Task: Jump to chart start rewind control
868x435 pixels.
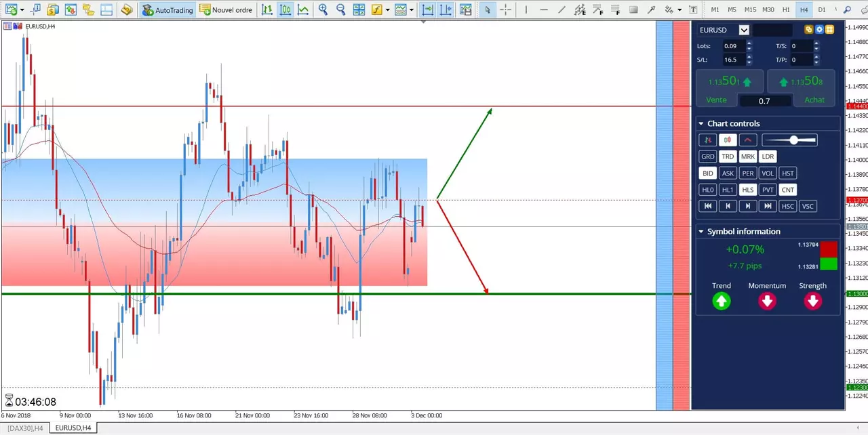Action: coord(707,206)
